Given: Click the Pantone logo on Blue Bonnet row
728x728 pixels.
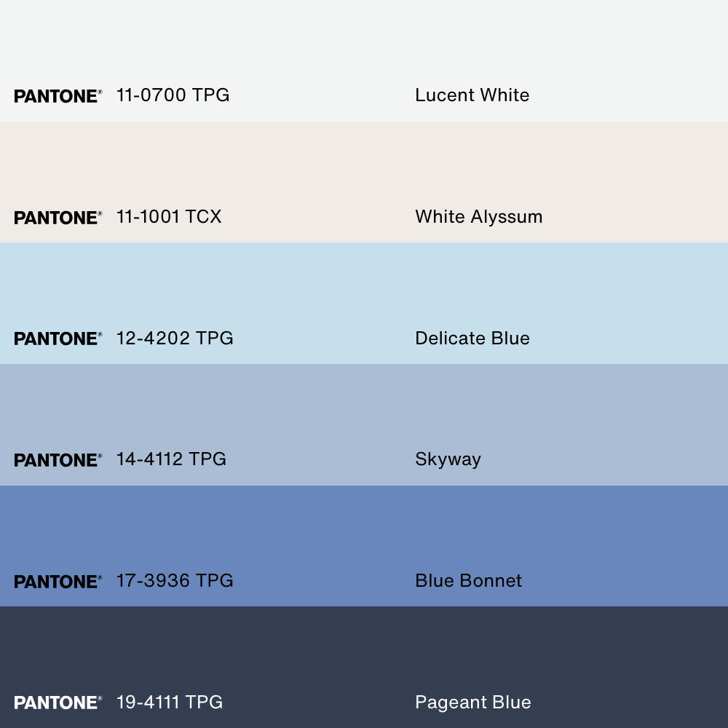Looking at the screenshot, I should coord(58,582).
